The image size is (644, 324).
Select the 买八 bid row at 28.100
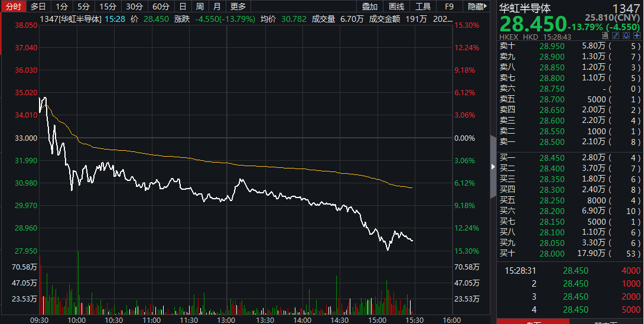(570, 232)
